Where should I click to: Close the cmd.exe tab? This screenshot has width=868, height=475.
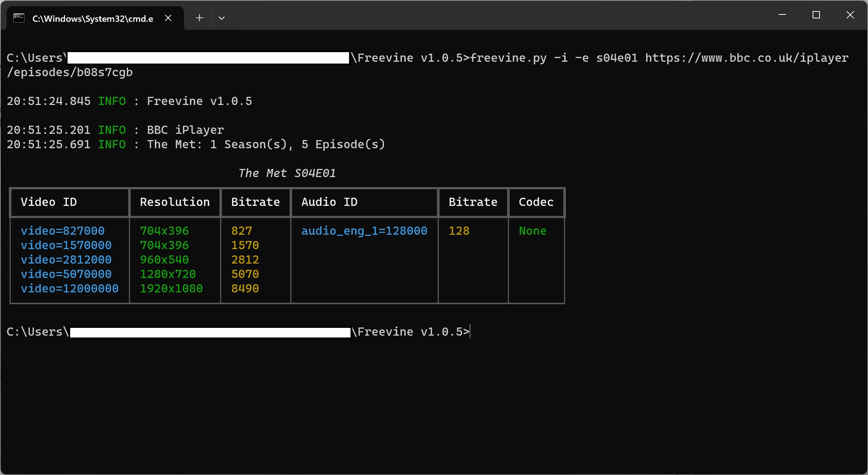click(x=168, y=18)
